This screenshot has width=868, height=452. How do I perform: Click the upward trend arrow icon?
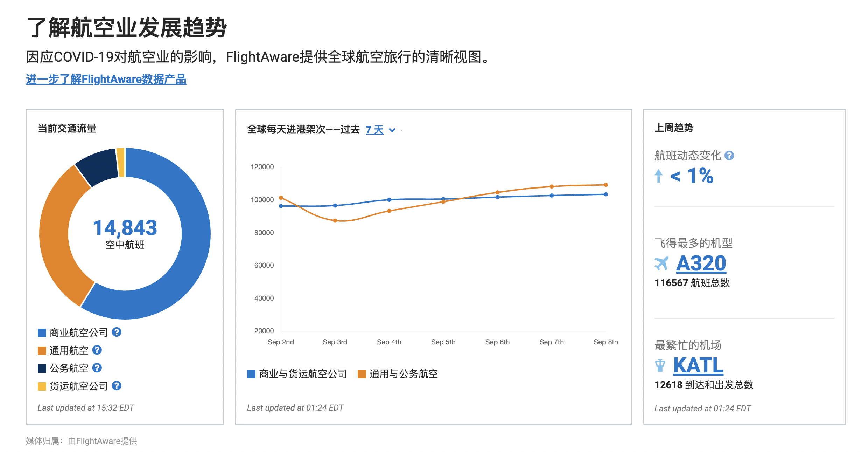(658, 176)
